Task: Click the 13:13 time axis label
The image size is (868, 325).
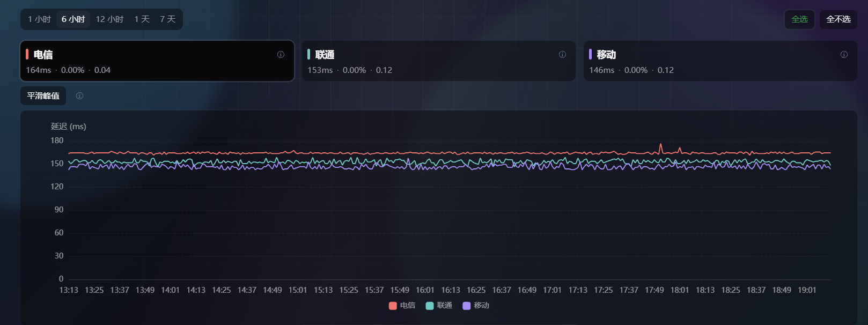Action: coord(69,290)
